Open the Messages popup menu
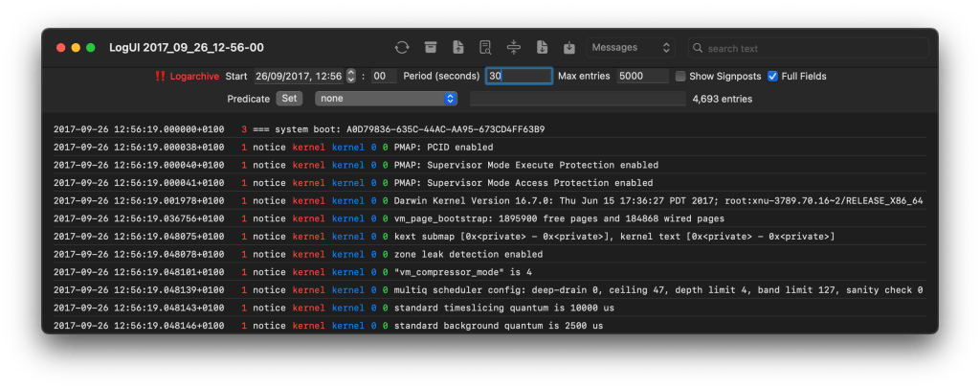Viewport: 980px width, 389px height. (x=631, y=48)
